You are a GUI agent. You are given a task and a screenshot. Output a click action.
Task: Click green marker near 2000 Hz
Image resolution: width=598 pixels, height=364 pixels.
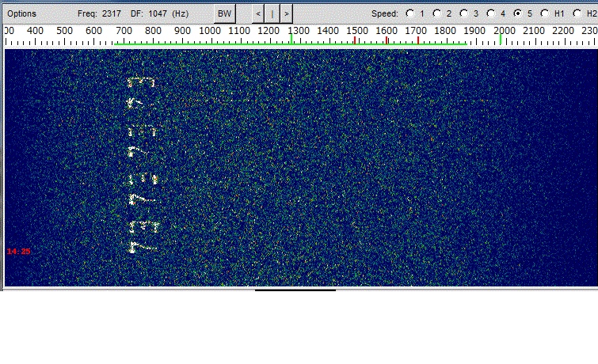[501, 40]
